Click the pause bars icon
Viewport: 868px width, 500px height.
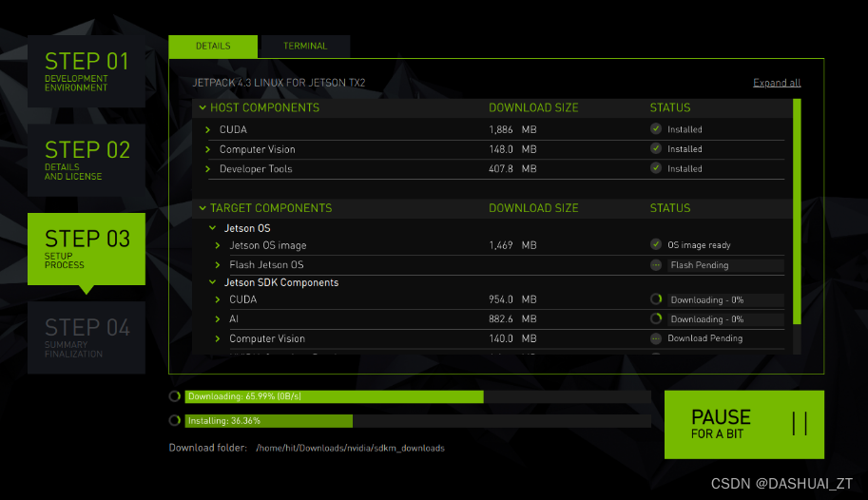(800, 424)
